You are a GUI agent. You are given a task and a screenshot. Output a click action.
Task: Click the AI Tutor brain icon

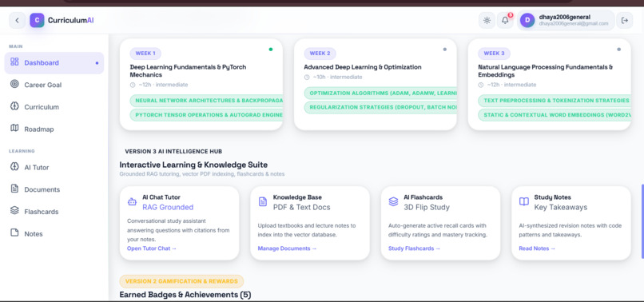point(14,167)
